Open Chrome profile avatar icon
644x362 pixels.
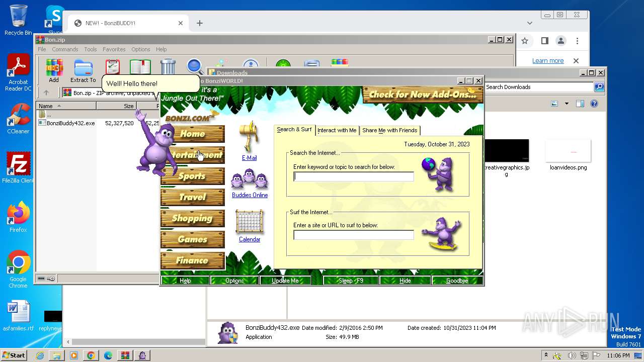(561, 41)
